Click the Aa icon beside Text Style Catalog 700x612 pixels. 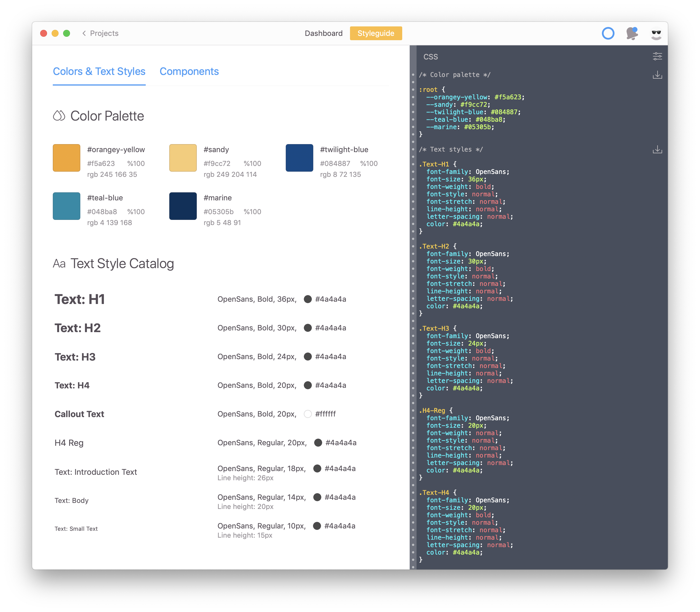tap(59, 263)
